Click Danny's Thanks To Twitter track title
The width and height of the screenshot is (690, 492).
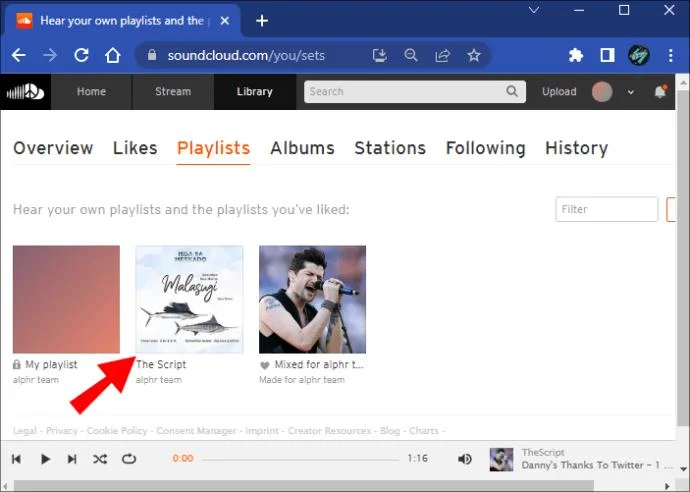[x=597, y=465]
